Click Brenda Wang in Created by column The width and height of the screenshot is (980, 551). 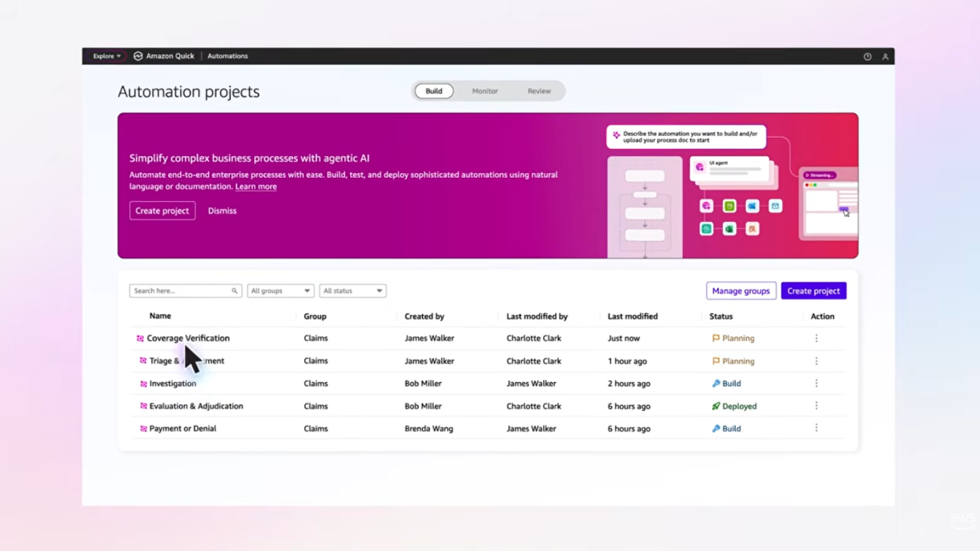tap(428, 428)
